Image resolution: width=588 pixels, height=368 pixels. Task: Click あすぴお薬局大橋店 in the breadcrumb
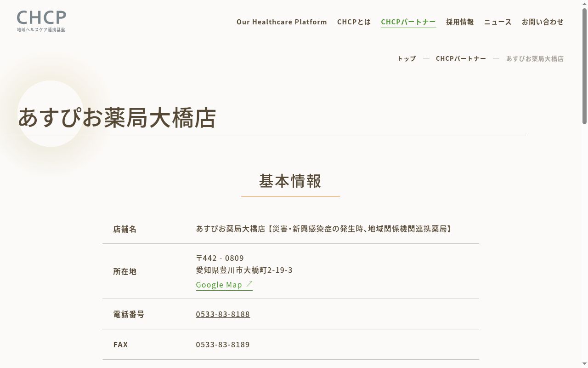point(535,58)
